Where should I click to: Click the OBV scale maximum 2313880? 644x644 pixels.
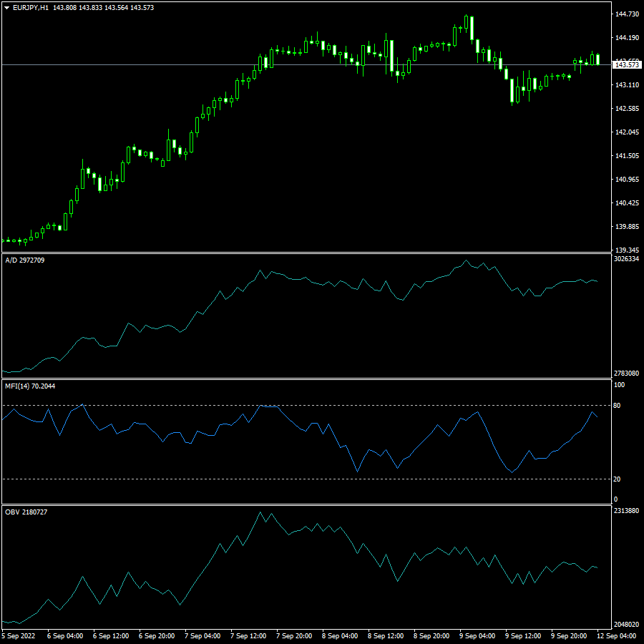tap(626, 511)
